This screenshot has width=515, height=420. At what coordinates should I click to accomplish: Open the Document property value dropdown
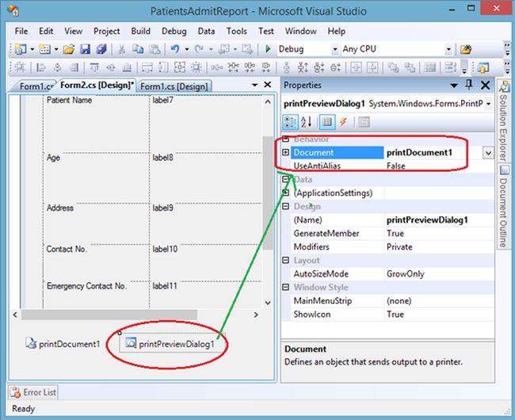coord(488,153)
